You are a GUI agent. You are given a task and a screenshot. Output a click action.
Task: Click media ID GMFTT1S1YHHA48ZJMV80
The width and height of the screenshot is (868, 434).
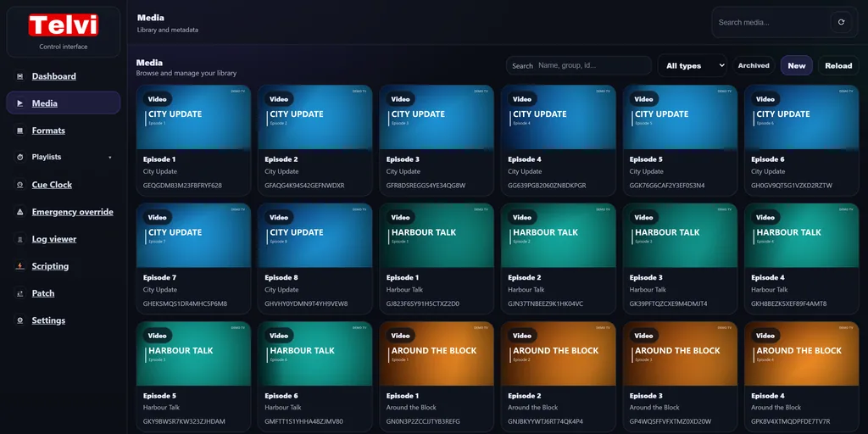(304, 422)
